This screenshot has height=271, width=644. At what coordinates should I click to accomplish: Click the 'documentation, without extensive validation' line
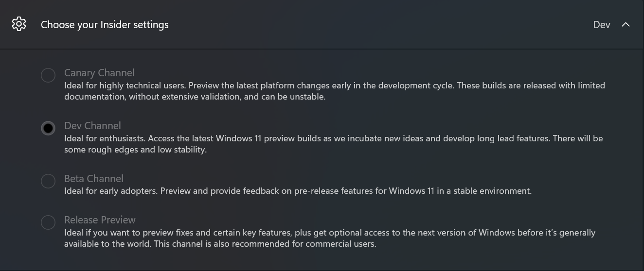(x=195, y=97)
